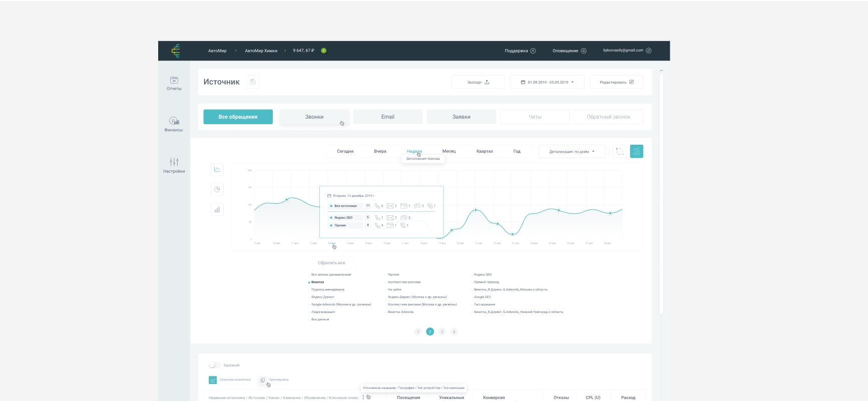Go to legend page 4
Image resolution: width=868 pixels, height=401 pixels.
(454, 331)
